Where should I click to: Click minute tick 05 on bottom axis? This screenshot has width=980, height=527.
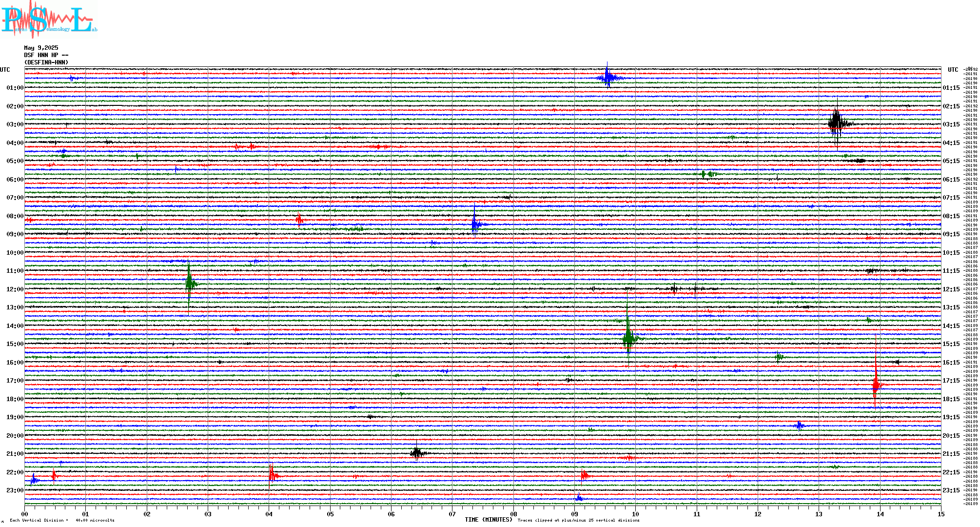pos(330,514)
